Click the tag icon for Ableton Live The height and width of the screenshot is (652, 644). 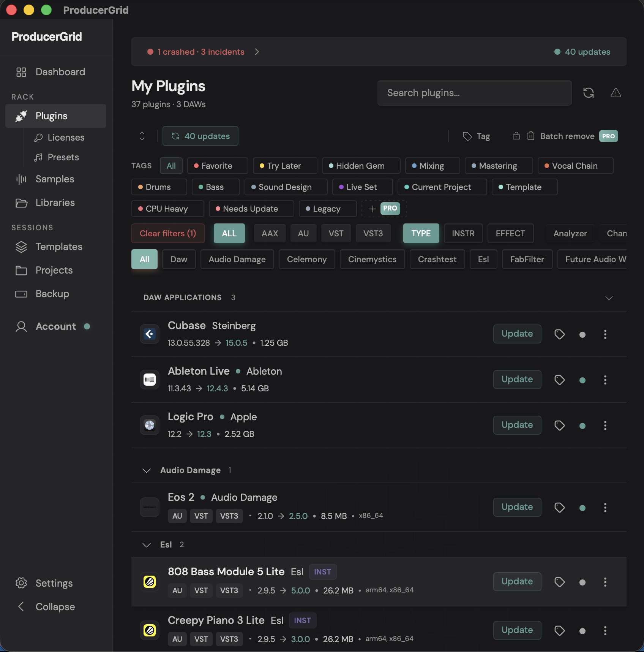coord(560,380)
